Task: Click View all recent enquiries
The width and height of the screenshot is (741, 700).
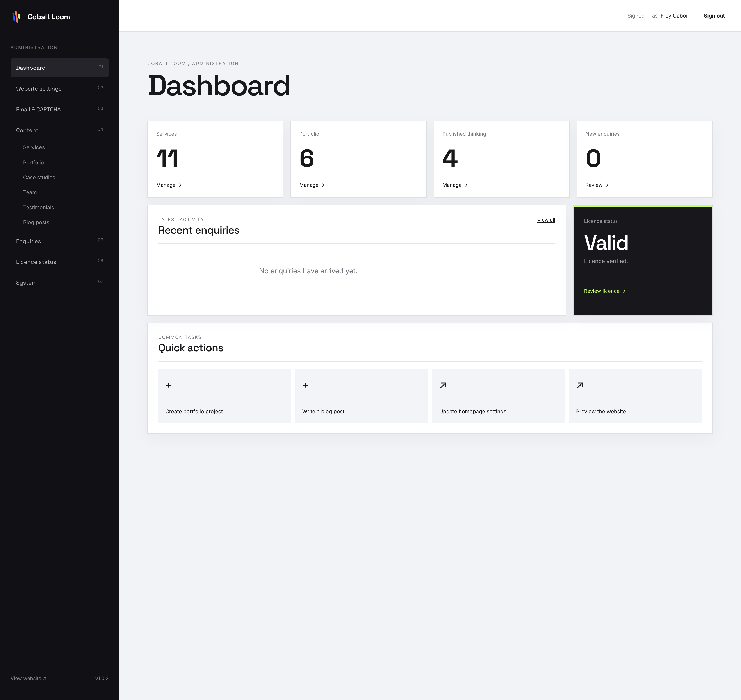Action: [546, 220]
